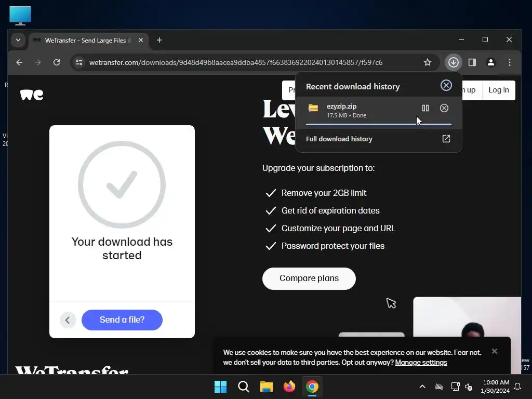Click the download completed checkmark circle
Screen dimensions: 532x399
[x=122, y=184]
